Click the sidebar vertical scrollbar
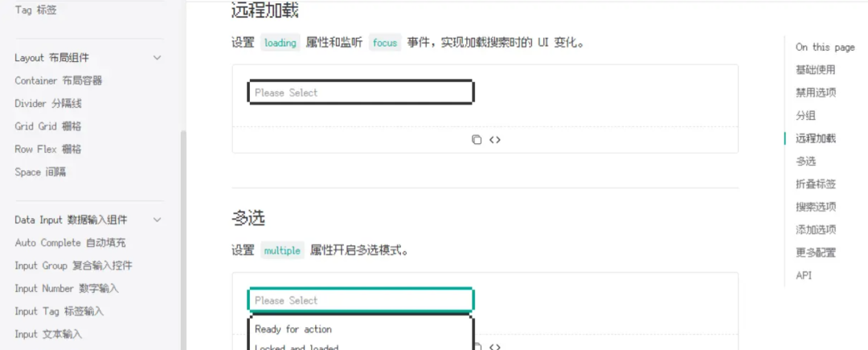 183,241
